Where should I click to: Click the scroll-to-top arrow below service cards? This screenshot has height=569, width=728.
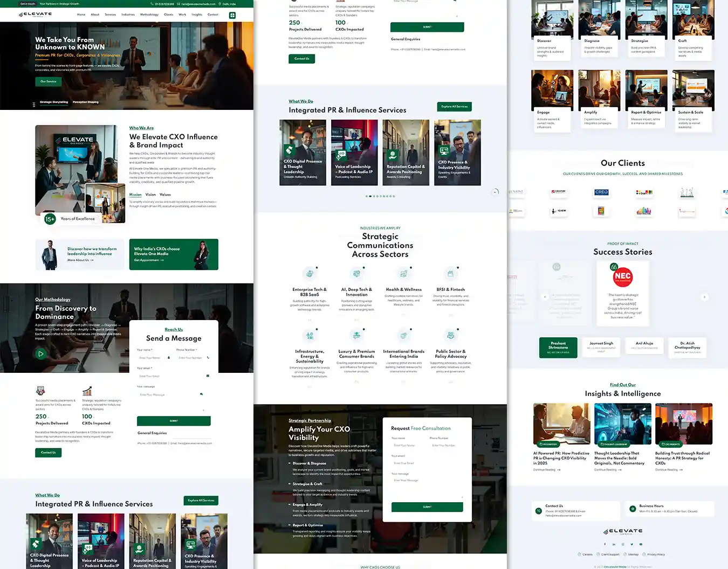(495, 192)
